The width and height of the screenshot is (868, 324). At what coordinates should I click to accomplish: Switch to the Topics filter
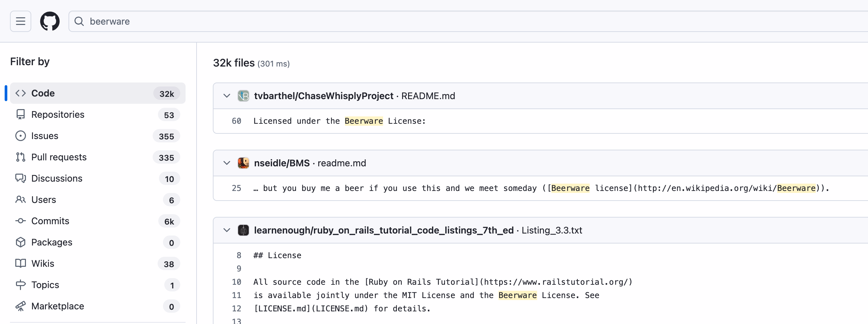click(45, 284)
